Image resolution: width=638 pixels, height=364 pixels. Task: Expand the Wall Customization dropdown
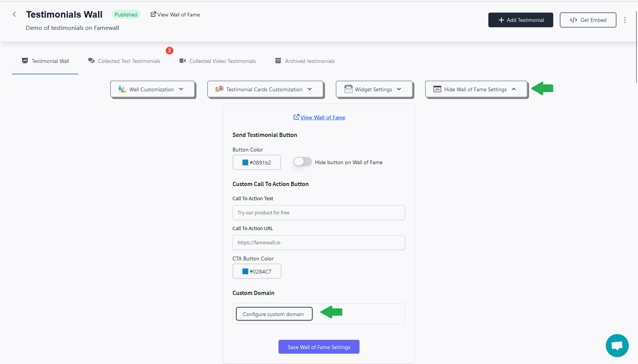click(181, 89)
